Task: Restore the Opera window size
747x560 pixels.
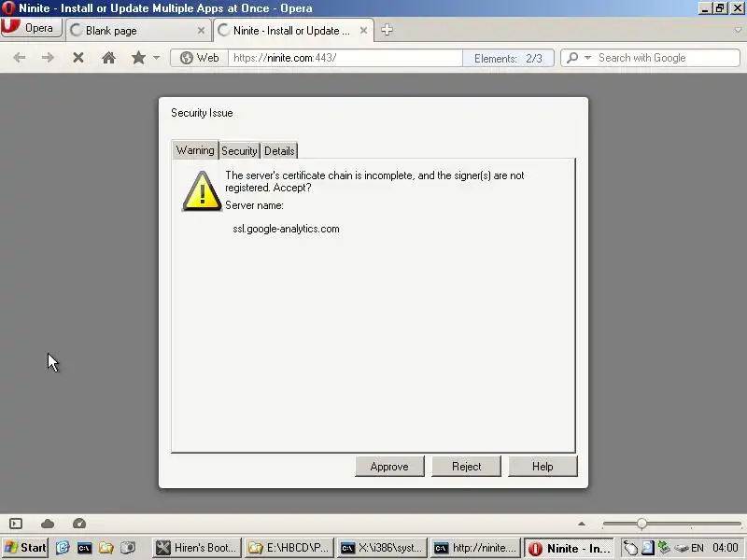Action: click(x=720, y=8)
